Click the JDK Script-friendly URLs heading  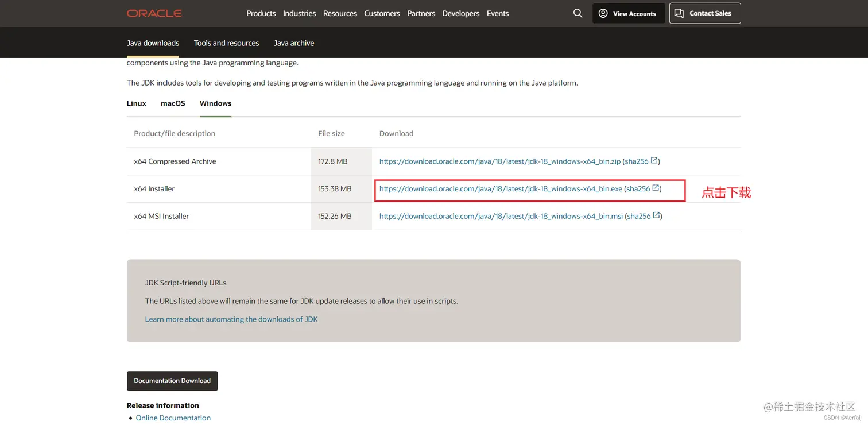tap(186, 283)
